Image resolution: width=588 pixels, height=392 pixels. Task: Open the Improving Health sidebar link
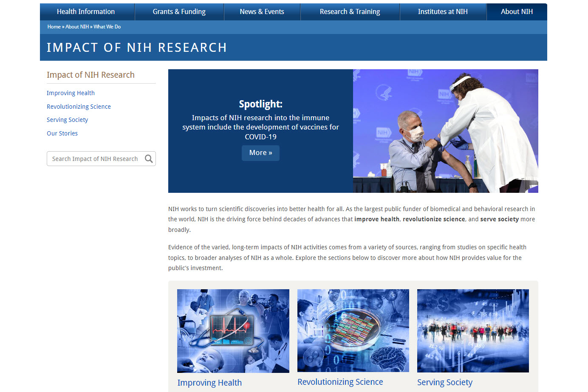click(71, 93)
